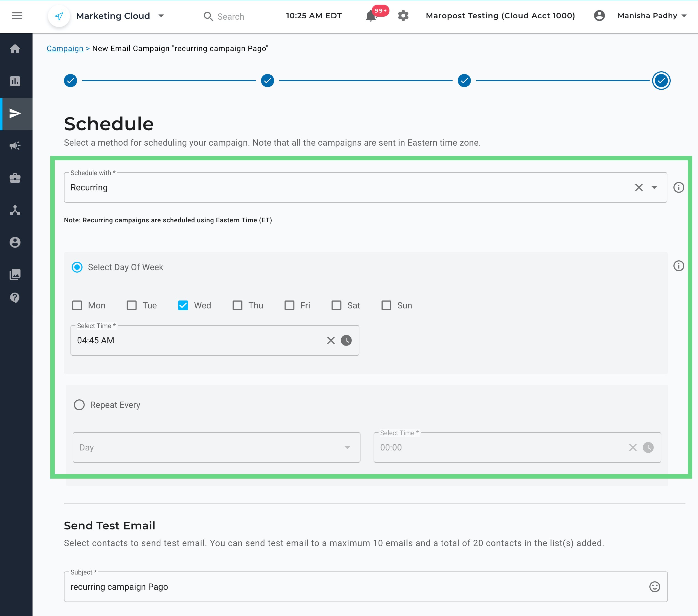Expand the Schedule with Recurring dropdown
Screen dimensions: 698x616
tap(654, 187)
